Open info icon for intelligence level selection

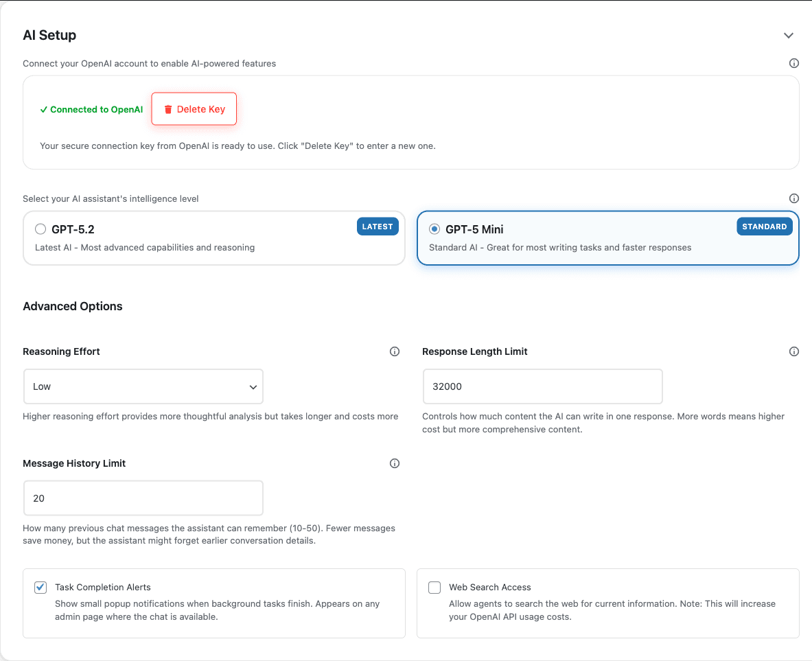pos(793,198)
